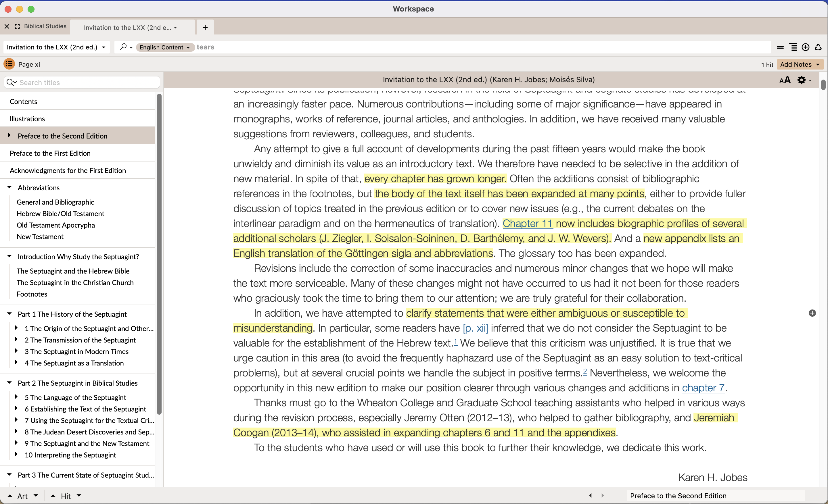The height and width of the screenshot is (504, 828).
Task: Open the Add Notes dropdown
Action: (x=800, y=64)
